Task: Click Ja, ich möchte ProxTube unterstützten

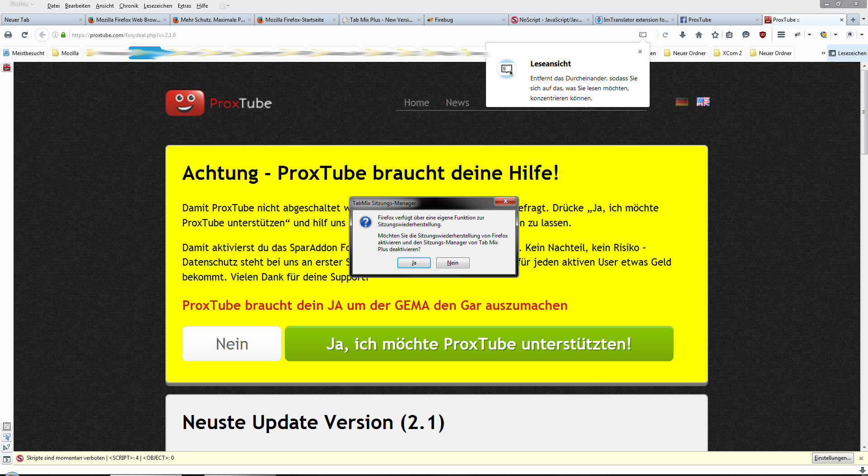Action: 479,344
